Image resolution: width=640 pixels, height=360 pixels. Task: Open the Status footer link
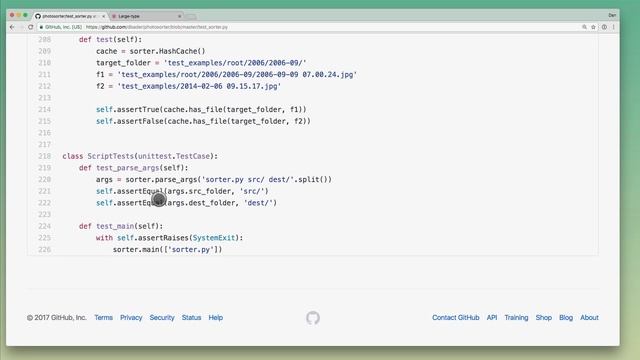pos(191,318)
